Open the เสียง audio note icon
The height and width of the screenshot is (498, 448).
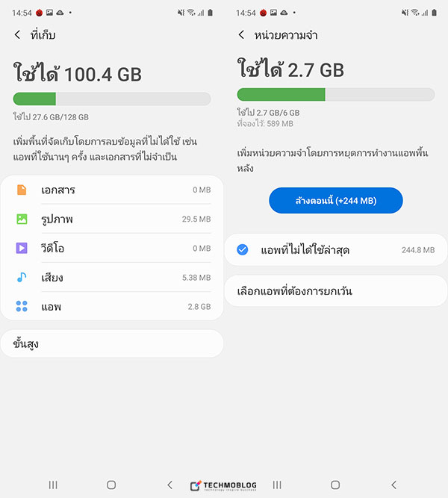22,277
